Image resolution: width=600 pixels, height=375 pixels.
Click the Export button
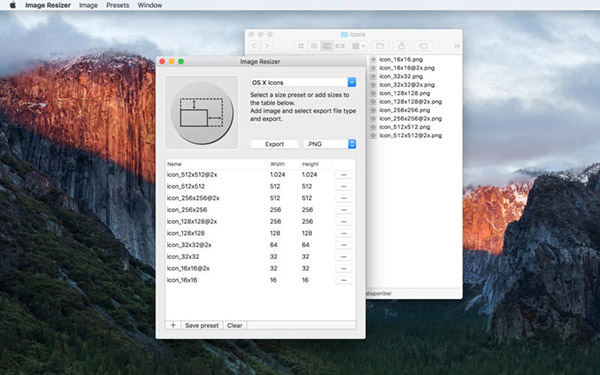point(274,144)
